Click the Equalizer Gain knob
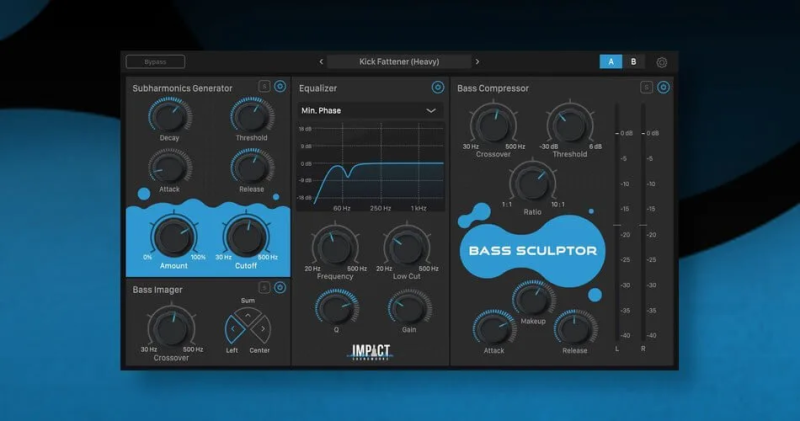The width and height of the screenshot is (800, 421). 409,308
